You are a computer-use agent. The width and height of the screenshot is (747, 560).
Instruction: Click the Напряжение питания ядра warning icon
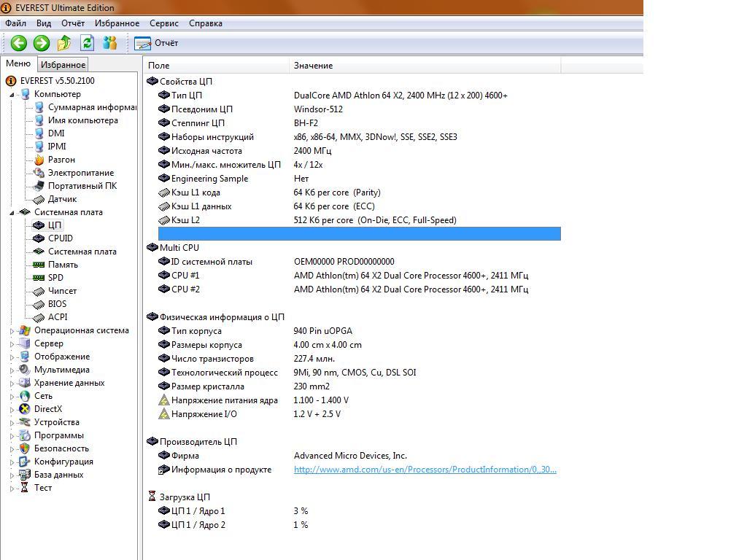[x=164, y=400]
